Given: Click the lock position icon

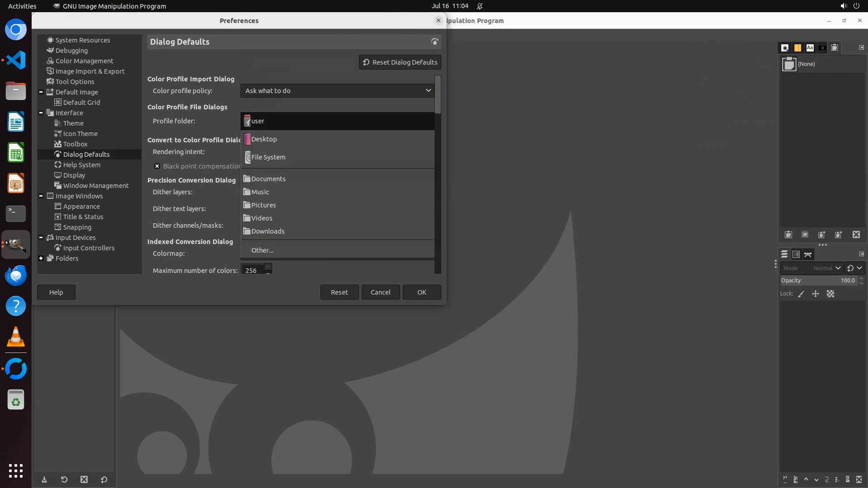Looking at the screenshot, I should pyautogui.click(x=816, y=294).
